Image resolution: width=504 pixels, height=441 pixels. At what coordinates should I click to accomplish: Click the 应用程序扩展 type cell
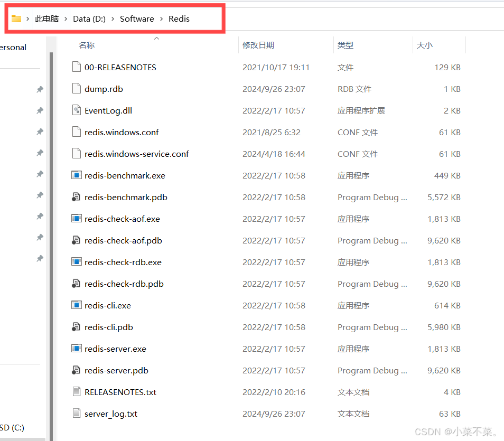361,110
